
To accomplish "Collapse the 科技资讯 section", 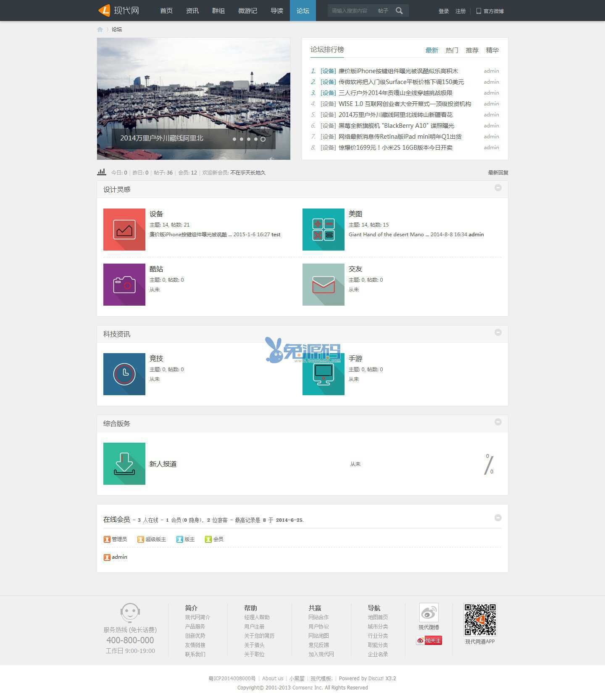I will (x=498, y=332).
